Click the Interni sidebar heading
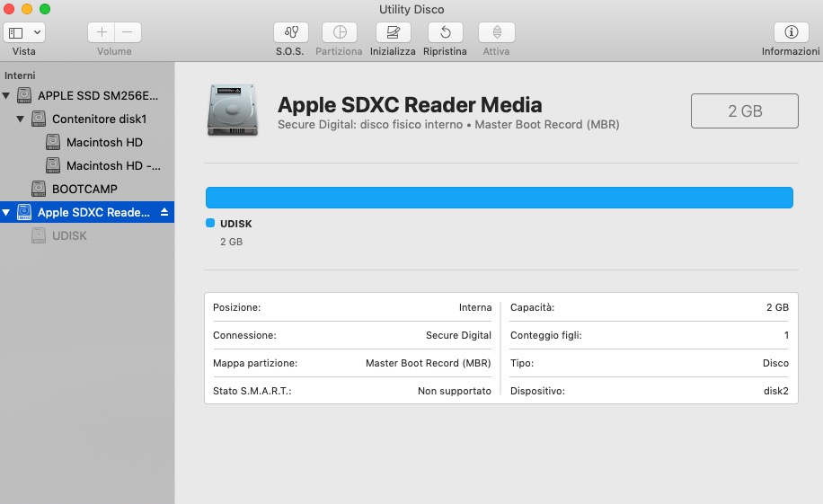This screenshot has width=823, height=504. [x=20, y=75]
